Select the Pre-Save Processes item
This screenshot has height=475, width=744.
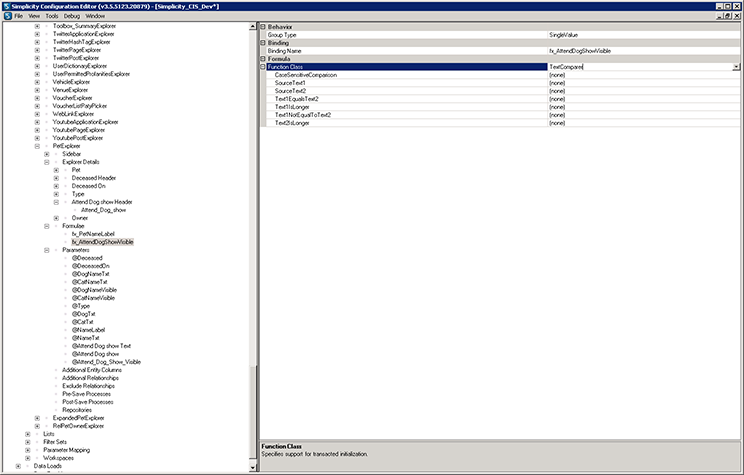86,394
